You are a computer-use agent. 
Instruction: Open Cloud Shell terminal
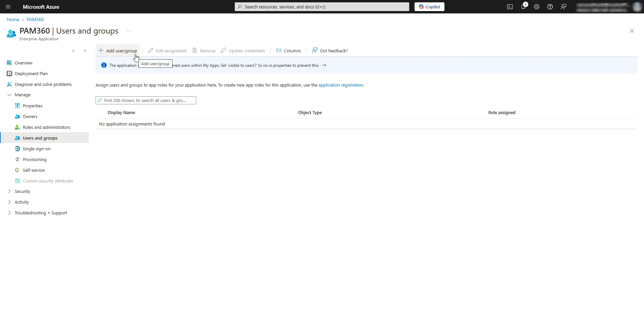(x=509, y=7)
